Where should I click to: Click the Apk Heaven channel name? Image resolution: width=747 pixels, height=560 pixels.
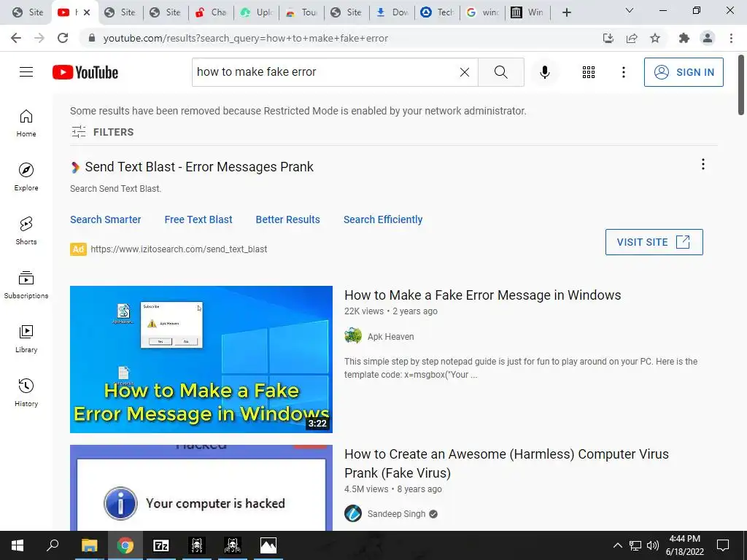point(391,337)
